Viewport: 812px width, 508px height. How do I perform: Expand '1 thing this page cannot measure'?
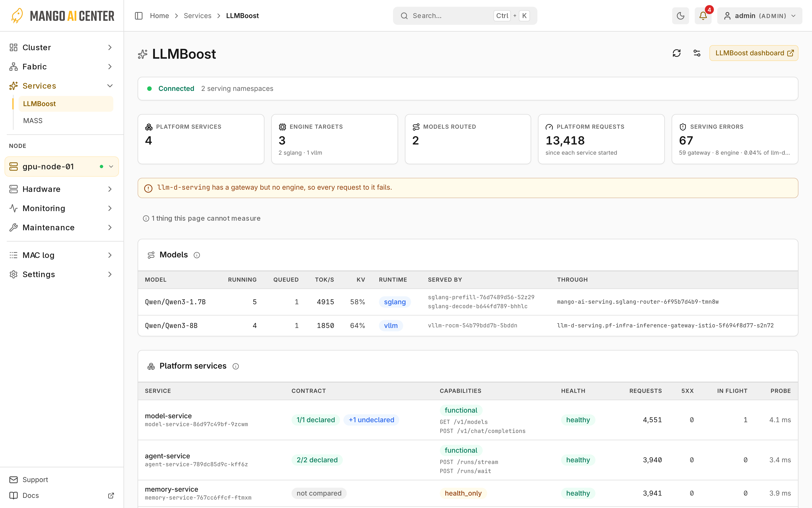coord(202,218)
